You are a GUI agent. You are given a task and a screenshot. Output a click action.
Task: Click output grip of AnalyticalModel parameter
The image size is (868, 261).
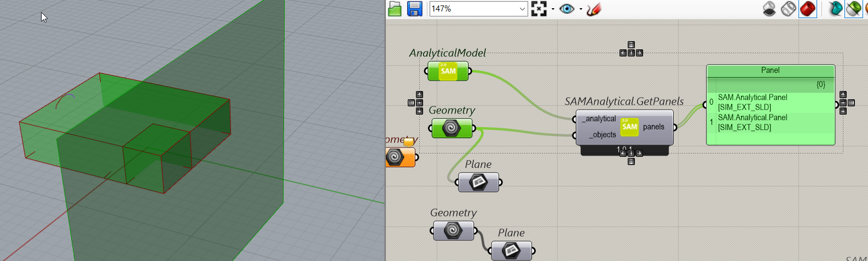point(470,71)
